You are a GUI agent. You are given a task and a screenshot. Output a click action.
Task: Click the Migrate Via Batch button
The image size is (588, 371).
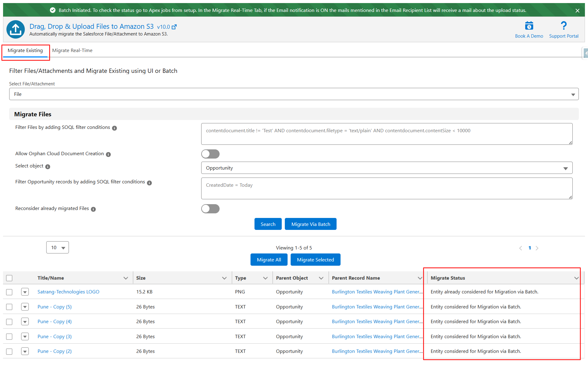(x=311, y=224)
